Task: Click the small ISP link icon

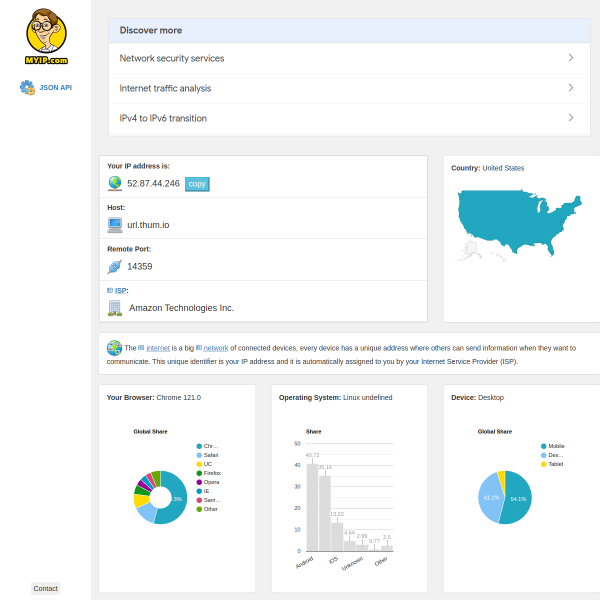Action: pyautogui.click(x=110, y=290)
